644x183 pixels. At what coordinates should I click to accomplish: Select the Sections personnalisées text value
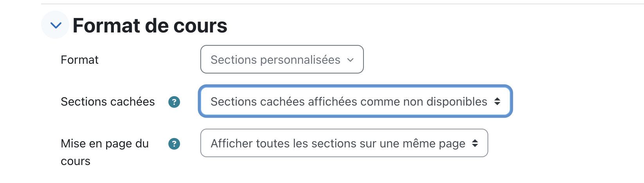coord(275,59)
